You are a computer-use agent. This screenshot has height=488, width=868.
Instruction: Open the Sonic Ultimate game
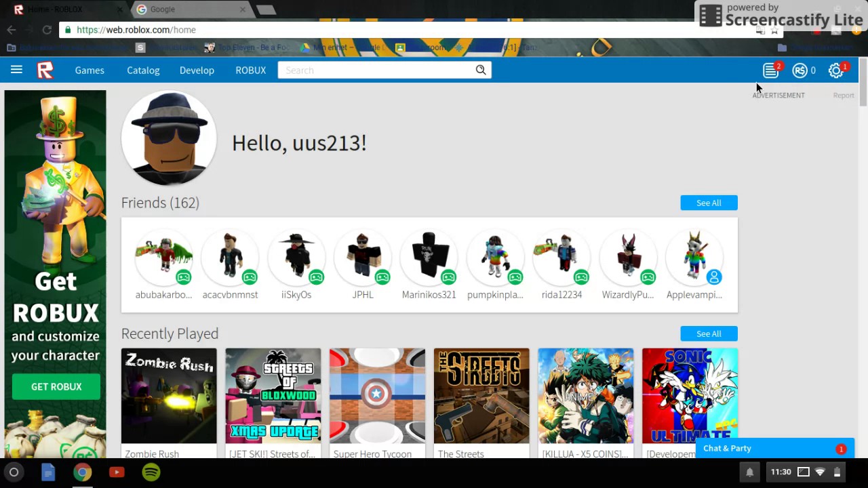690,396
